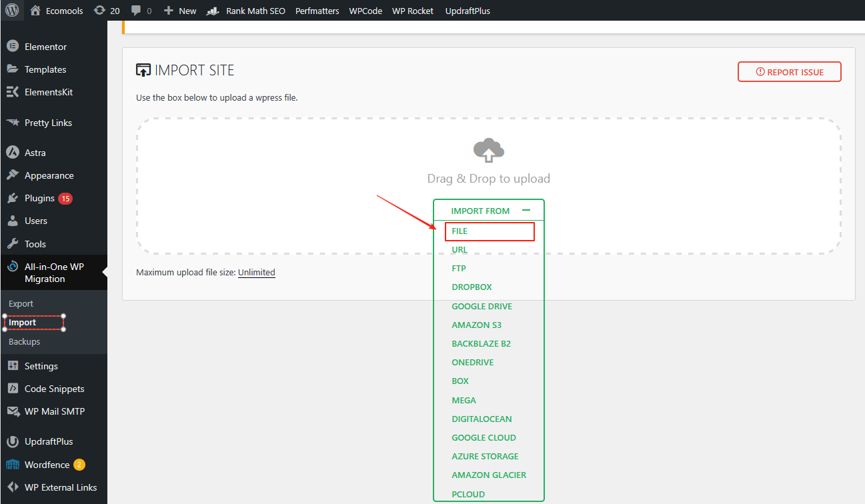
Task: Open the Ecomools site home icon
Action: (35, 11)
